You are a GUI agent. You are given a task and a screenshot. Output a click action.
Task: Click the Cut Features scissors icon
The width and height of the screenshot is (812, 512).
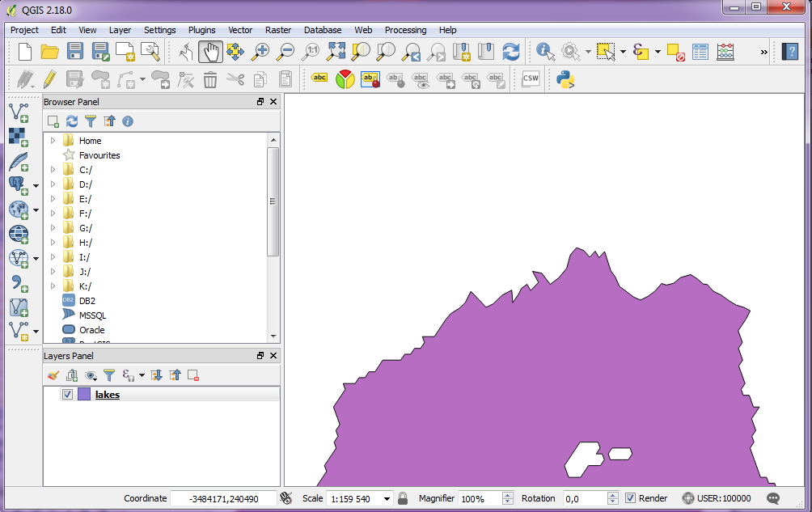coord(235,79)
